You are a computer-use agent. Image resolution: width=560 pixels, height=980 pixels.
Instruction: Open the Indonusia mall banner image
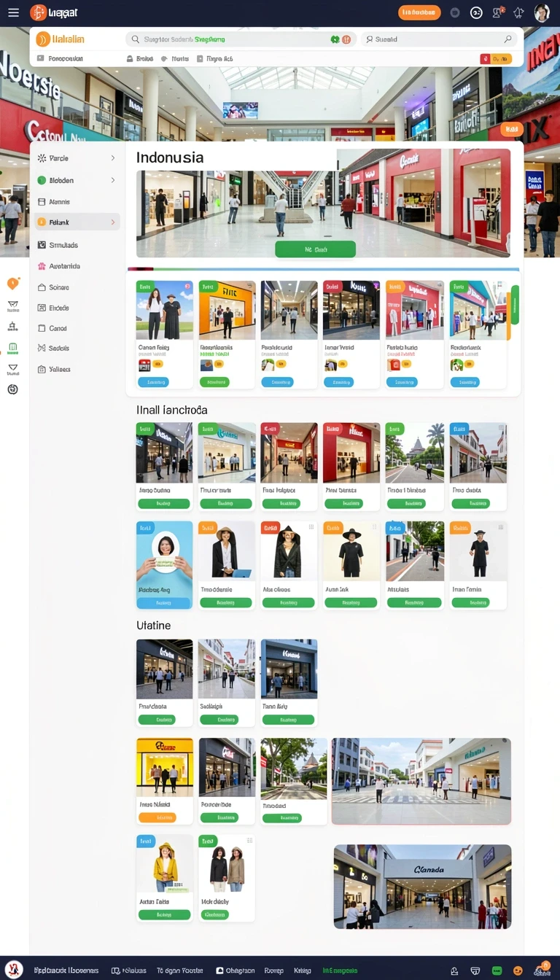point(323,203)
